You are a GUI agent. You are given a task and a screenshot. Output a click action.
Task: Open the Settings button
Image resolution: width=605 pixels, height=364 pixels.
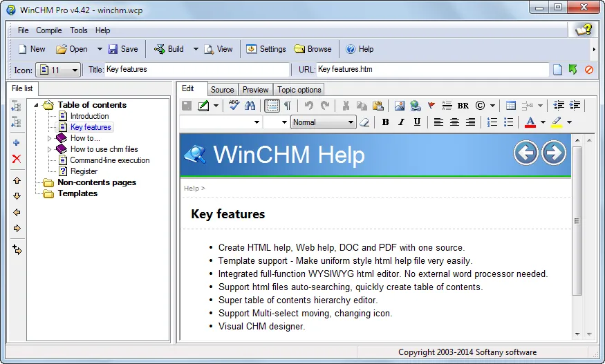click(x=266, y=49)
